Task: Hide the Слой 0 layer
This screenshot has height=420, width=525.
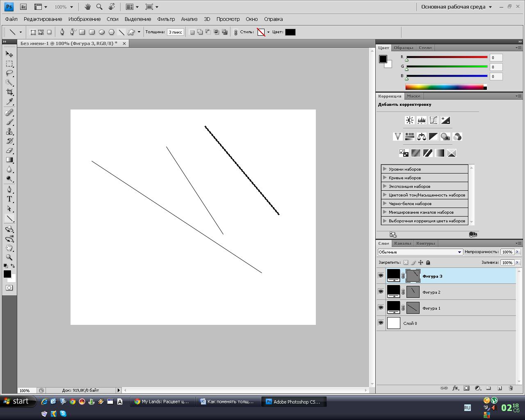Action: (381, 323)
